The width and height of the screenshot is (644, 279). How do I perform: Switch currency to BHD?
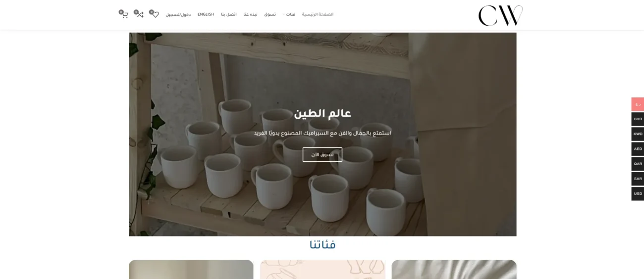[638, 119]
